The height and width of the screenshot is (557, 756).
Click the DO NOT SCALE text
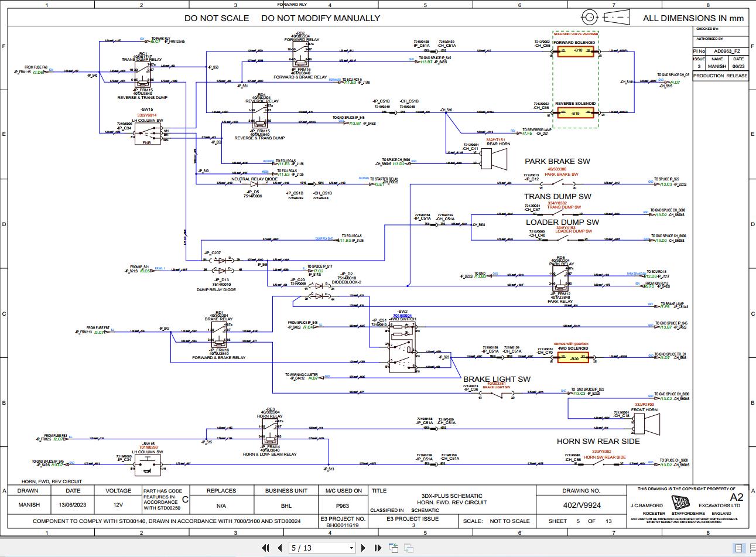217,18
